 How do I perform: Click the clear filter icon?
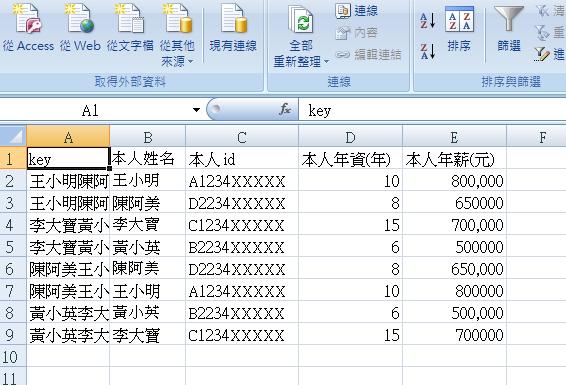[542, 11]
